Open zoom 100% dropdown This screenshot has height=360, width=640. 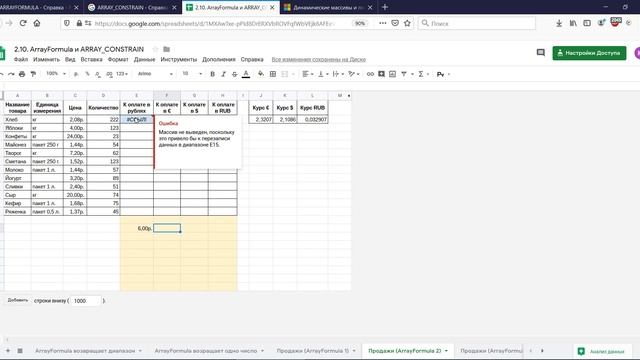click(56, 74)
